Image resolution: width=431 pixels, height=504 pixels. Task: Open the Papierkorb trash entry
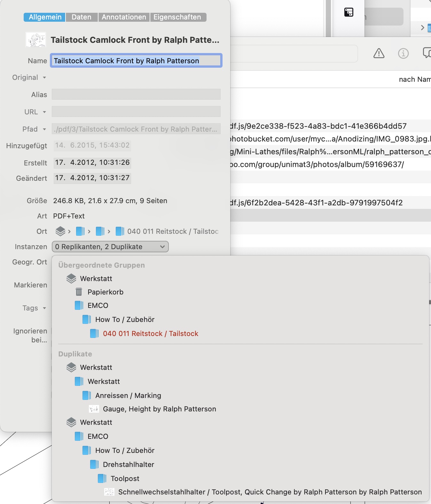click(x=105, y=292)
